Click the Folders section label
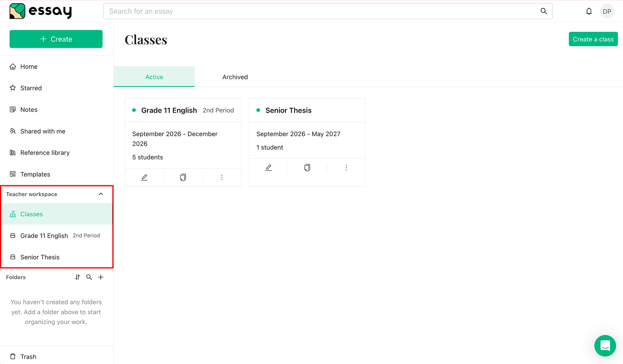Screen dimensions: 623x364 pos(16,277)
